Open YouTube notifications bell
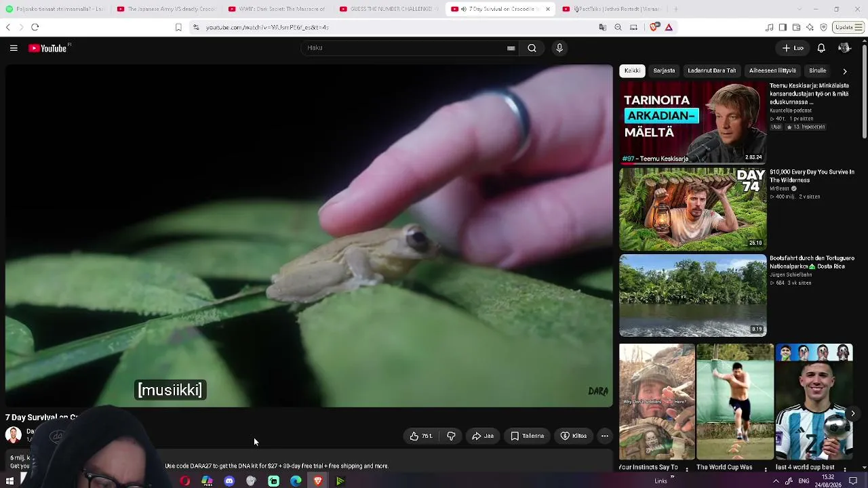This screenshot has width=868, height=488. point(821,48)
